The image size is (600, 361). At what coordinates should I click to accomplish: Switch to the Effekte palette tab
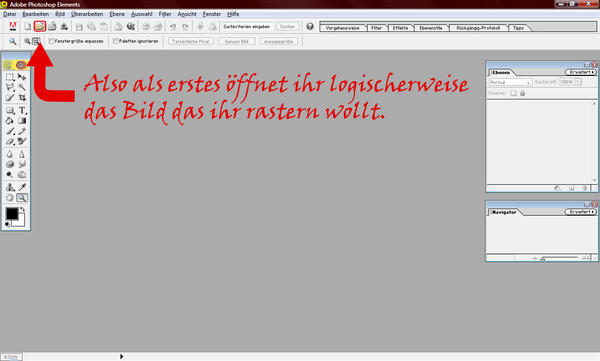[x=400, y=28]
